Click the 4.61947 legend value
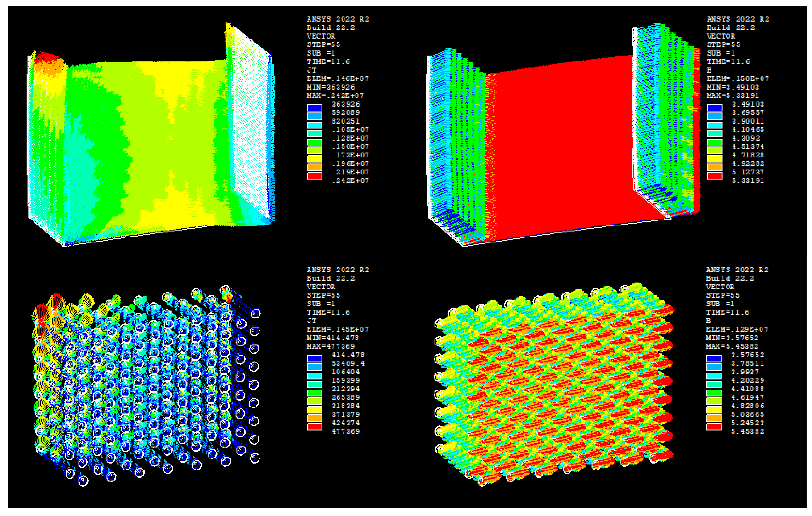Viewport: 812px width, 516px height. click(747, 397)
